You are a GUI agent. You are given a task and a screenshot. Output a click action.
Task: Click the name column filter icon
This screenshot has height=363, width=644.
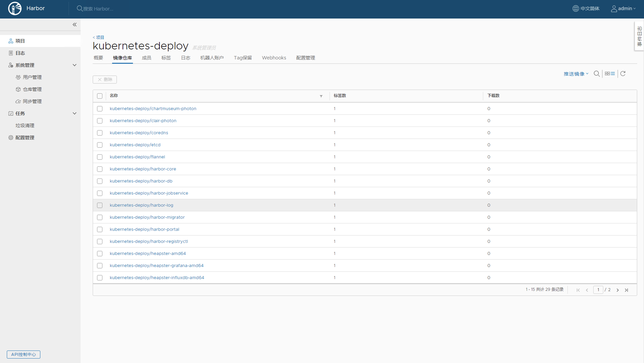pyautogui.click(x=321, y=96)
